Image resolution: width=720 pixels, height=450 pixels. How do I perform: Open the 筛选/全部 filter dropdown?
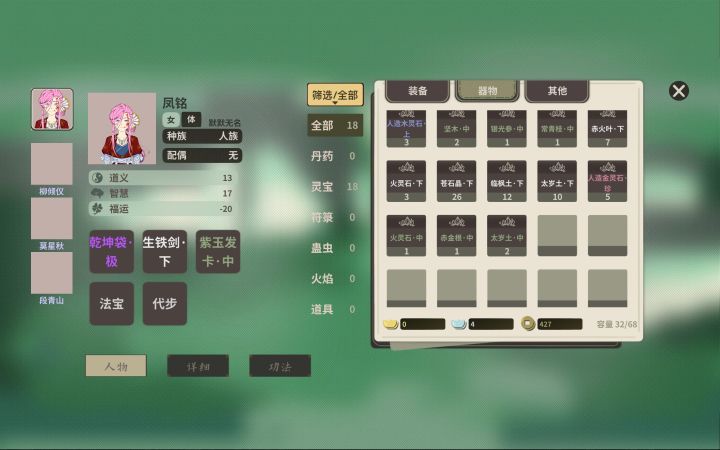pyautogui.click(x=335, y=95)
